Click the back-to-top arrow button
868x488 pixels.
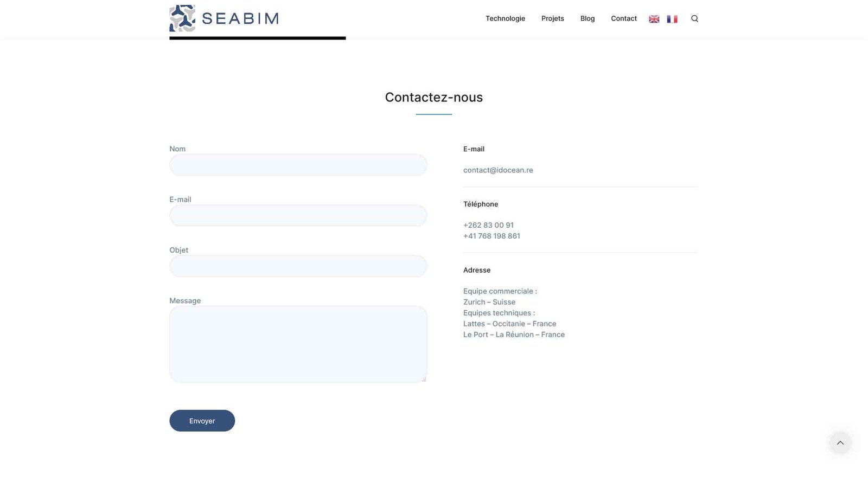click(x=840, y=443)
